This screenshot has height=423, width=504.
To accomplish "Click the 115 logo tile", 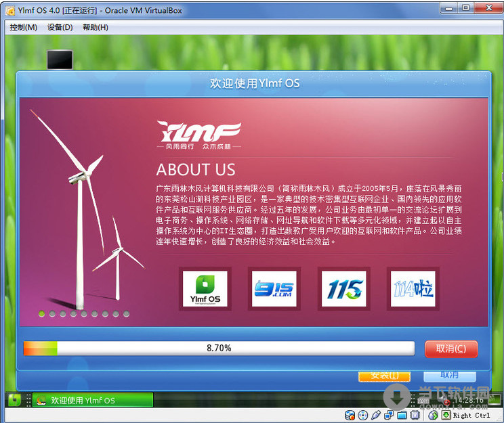I will pyautogui.click(x=343, y=288).
